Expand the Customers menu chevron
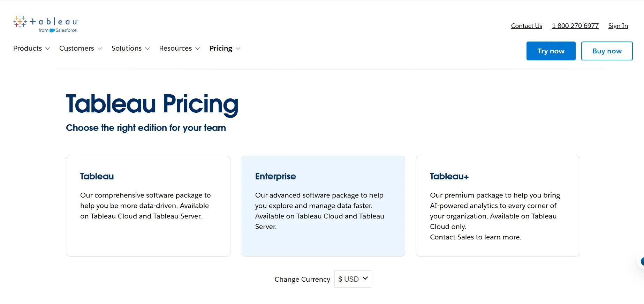Image resolution: width=644 pixels, height=304 pixels. point(100,49)
